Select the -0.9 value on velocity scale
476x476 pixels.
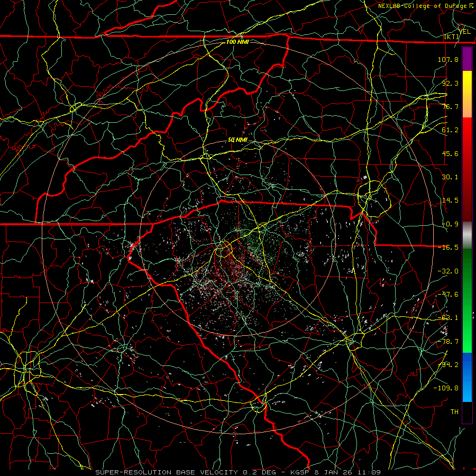(451, 224)
